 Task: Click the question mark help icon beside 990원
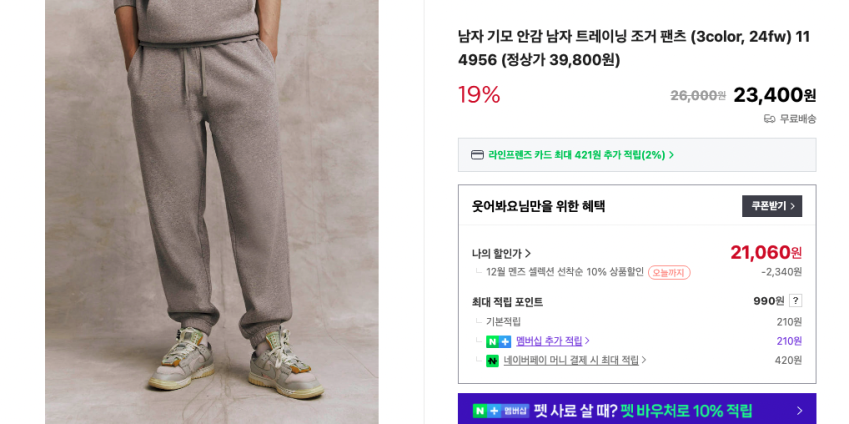coord(795,301)
